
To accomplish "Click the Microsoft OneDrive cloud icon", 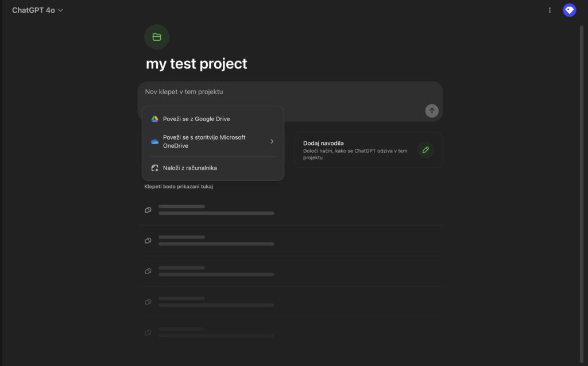I will [154, 141].
